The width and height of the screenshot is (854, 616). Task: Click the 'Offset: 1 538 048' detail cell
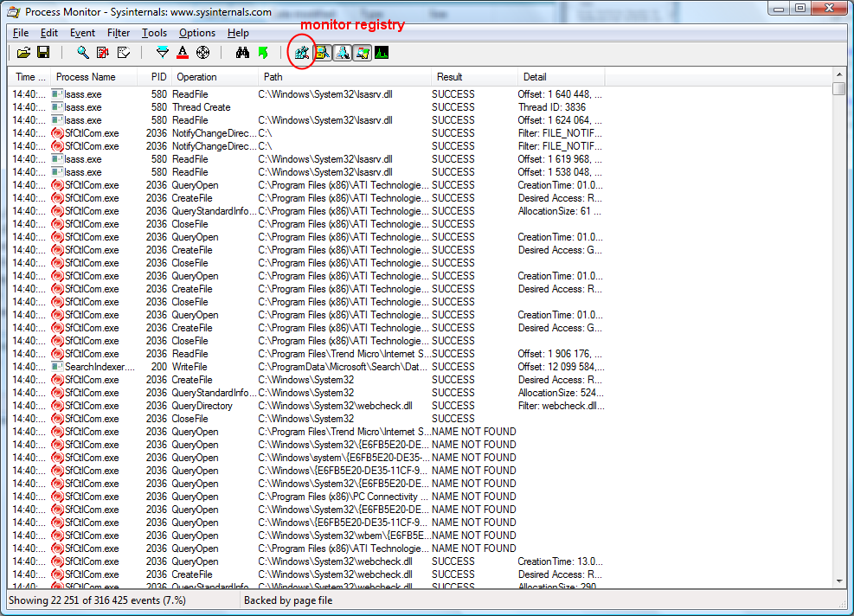[560, 172]
